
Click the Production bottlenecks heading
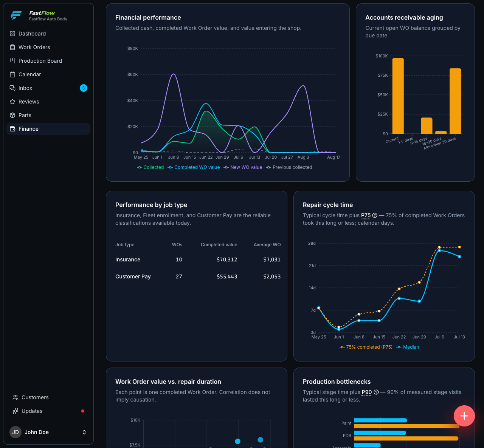[x=337, y=382]
